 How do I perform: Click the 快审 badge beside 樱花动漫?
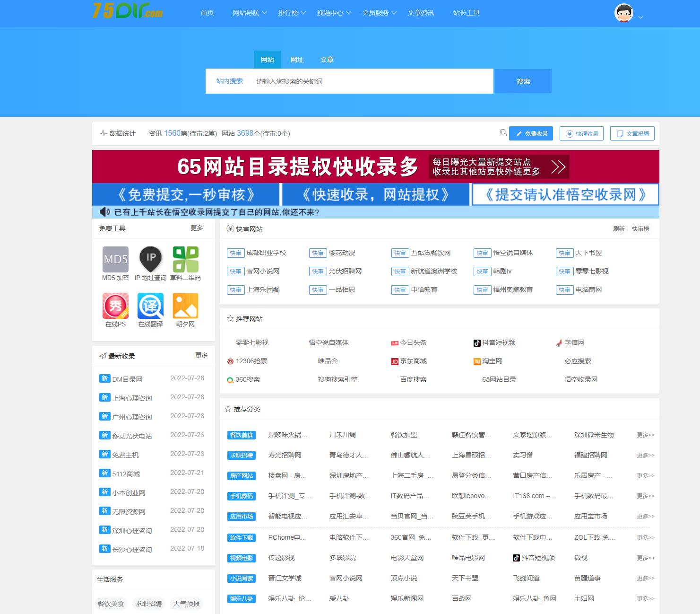coord(318,253)
